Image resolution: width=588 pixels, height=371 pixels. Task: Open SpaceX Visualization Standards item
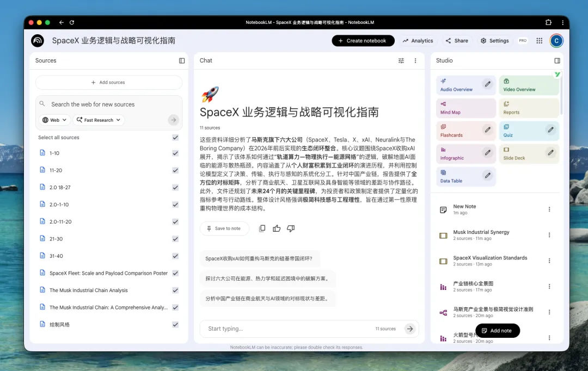coord(490,261)
